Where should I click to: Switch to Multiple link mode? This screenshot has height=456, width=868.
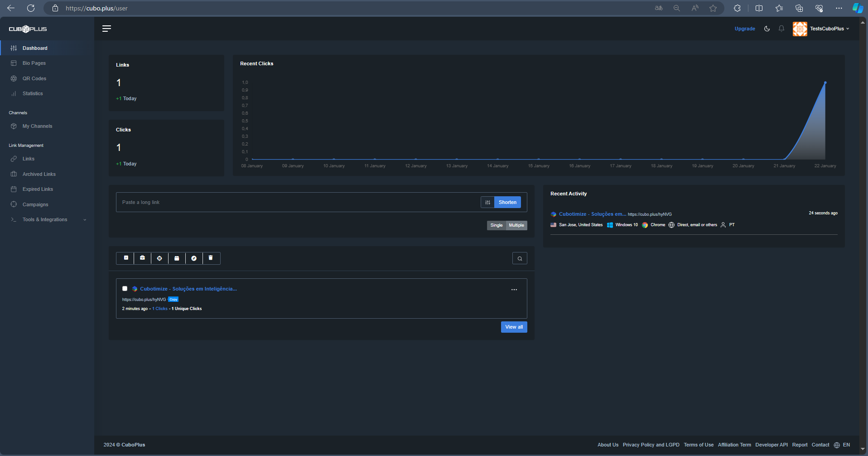[516, 225]
